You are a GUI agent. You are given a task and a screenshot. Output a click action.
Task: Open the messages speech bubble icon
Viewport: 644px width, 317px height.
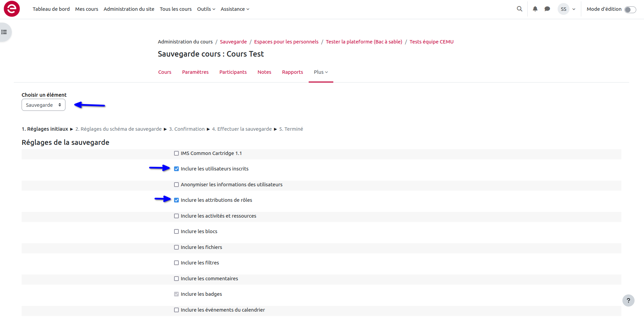coord(547,9)
